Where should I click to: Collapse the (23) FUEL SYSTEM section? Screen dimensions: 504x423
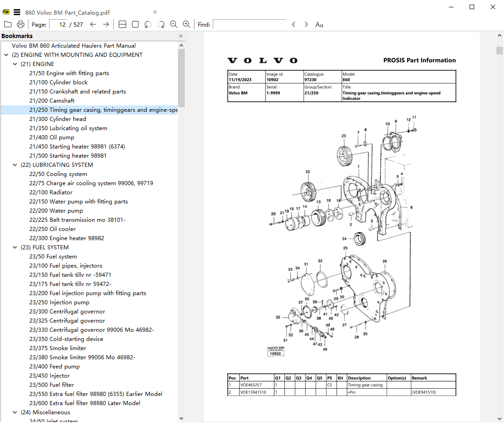[x=15, y=247]
